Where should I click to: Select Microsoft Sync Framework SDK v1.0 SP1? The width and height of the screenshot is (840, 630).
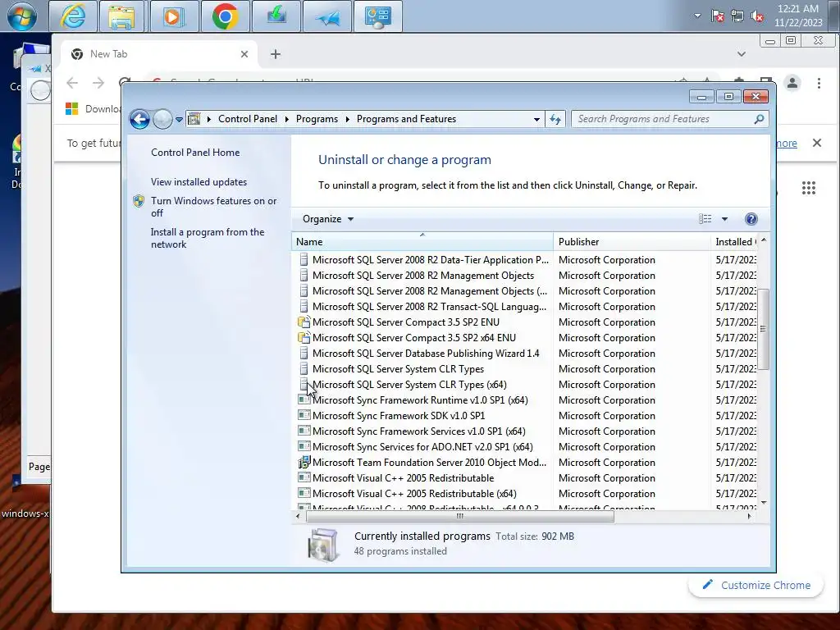(x=399, y=416)
